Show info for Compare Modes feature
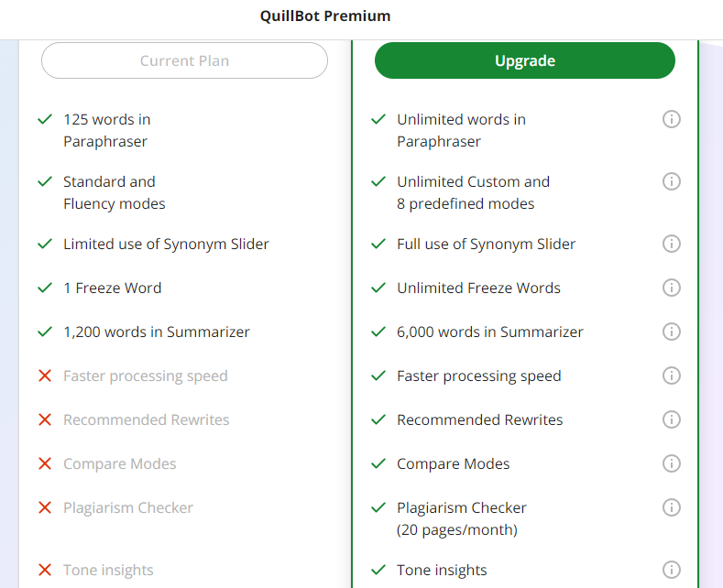This screenshot has height=588, width=723. (672, 463)
